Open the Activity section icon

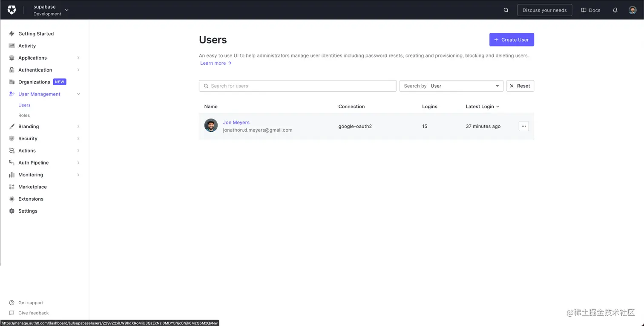coord(11,46)
